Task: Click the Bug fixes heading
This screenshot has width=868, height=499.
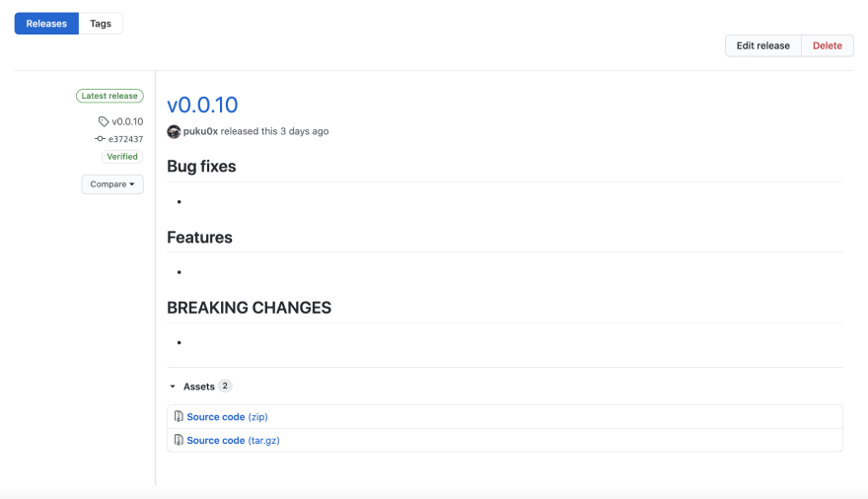Action: (x=201, y=167)
